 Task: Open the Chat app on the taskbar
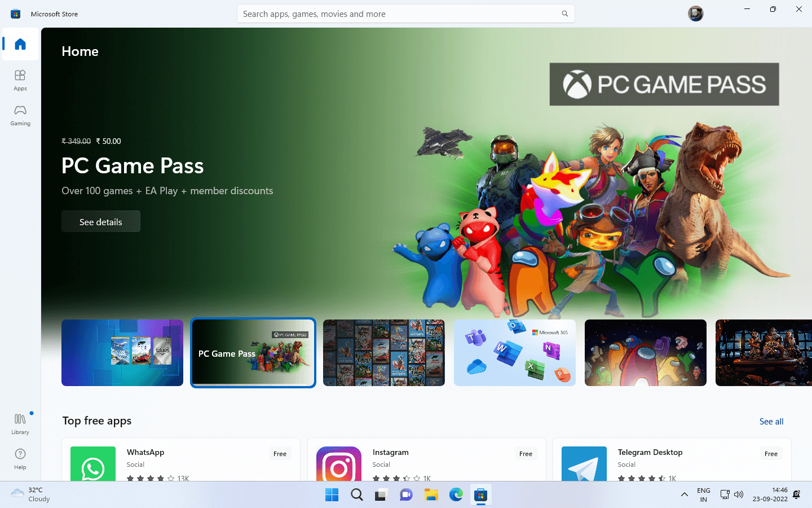(x=407, y=495)
